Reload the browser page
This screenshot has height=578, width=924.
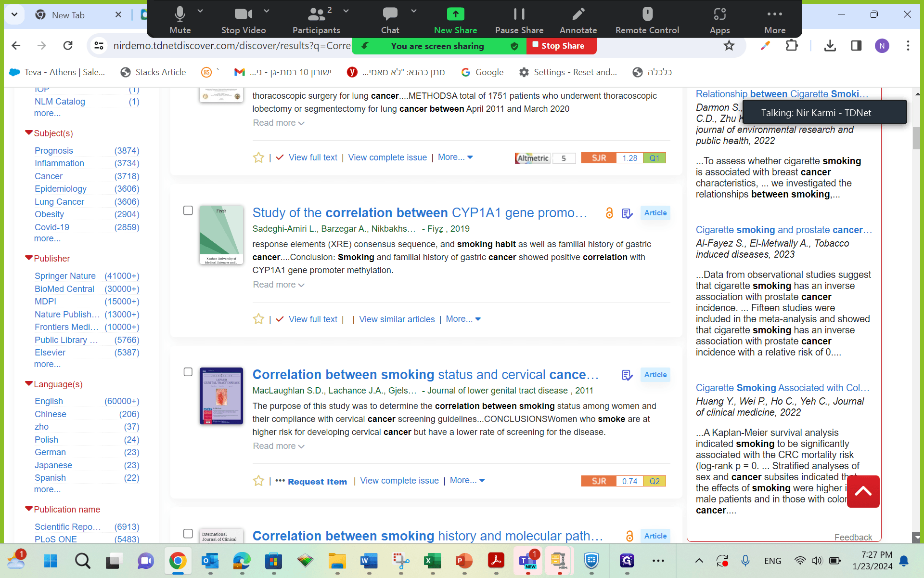[68, 46]
